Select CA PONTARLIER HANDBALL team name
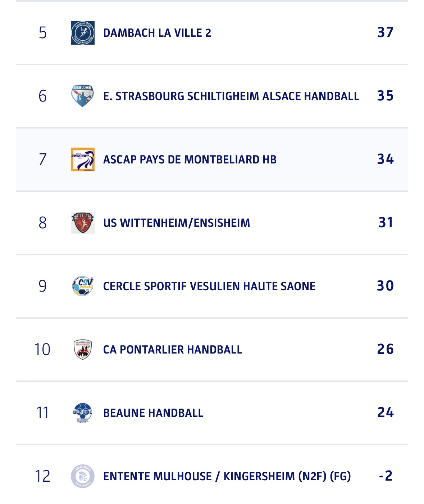The image size is (424, 504). tap(173, 350)
